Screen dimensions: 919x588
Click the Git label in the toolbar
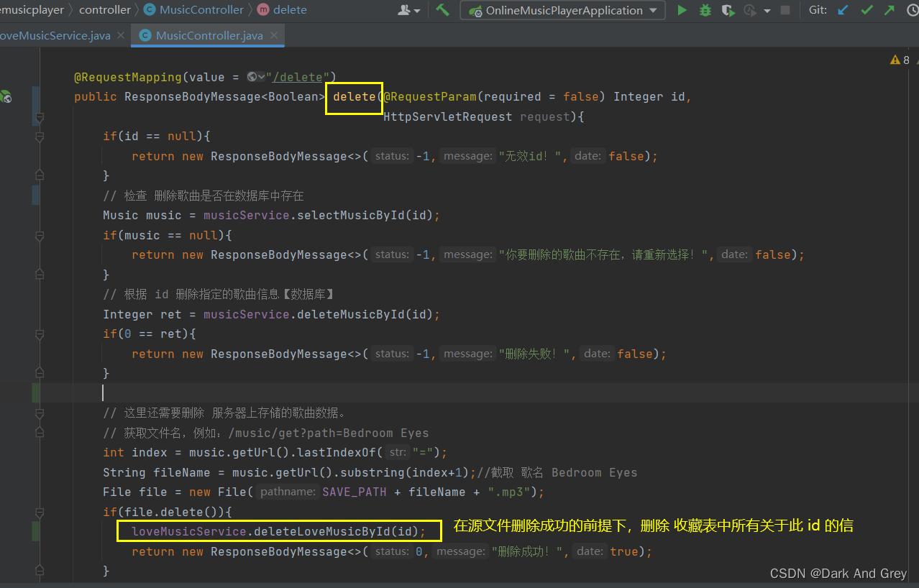tap(818, 10)
